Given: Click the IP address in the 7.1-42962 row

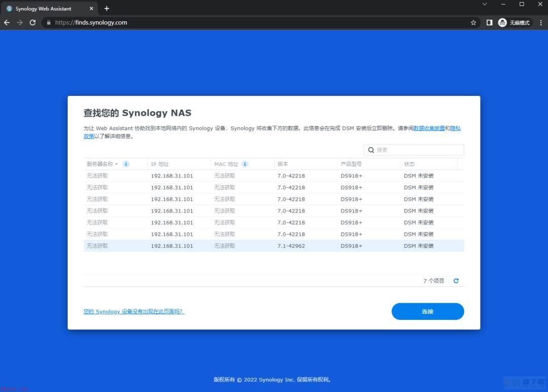Looking at the screenshot, I should (x=172, y=246).
